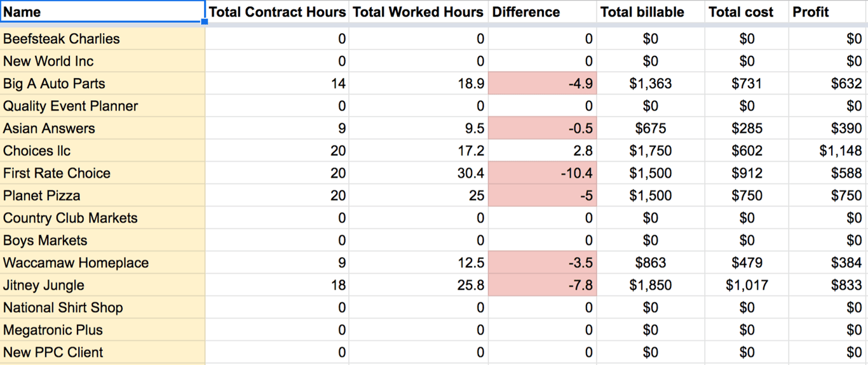Select the Total billable header cell
Screen dimensions: 868x365
pos(651,11)
